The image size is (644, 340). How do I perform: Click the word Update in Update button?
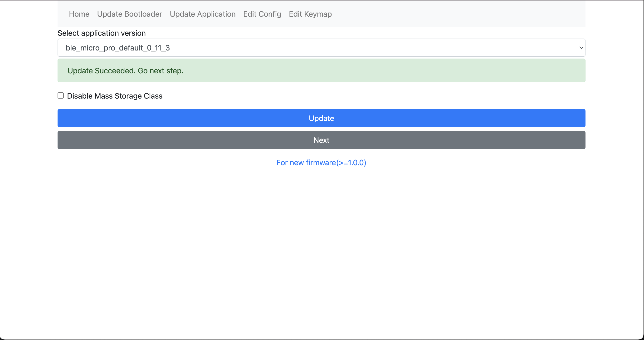(321, 118)
